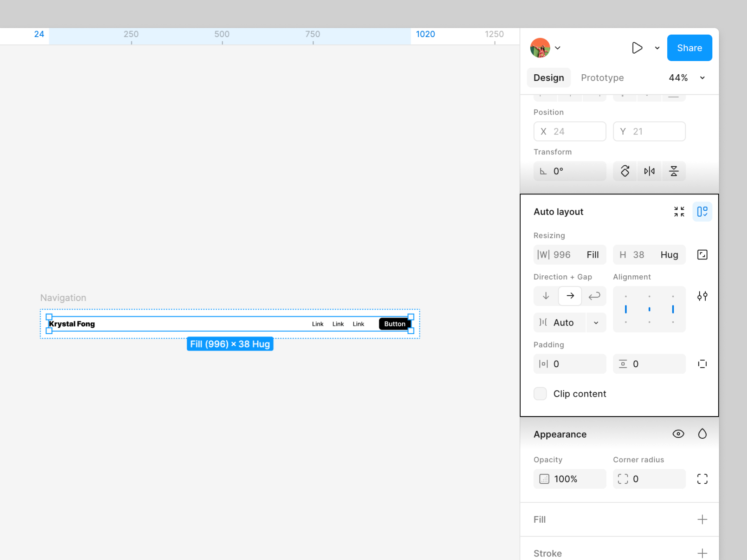Open the Fill width resizing dropdown
Image resolution: width=747 pixels, height=560 pixels.
593,255
